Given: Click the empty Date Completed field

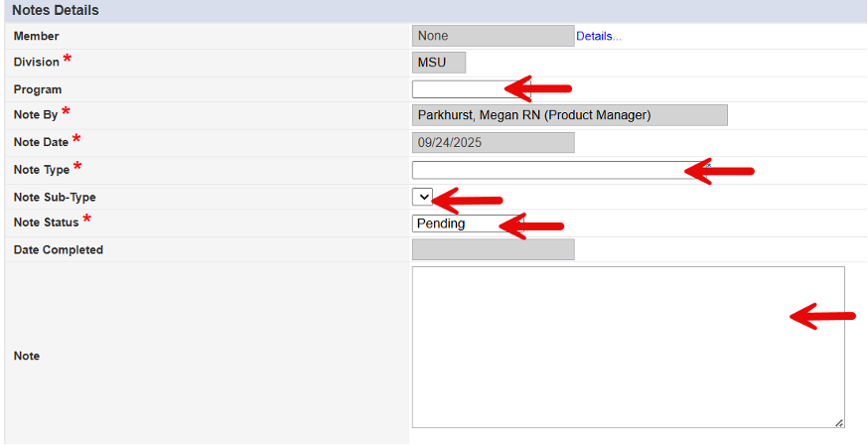Looking at the screenshot, I should [x=494, y=249].
